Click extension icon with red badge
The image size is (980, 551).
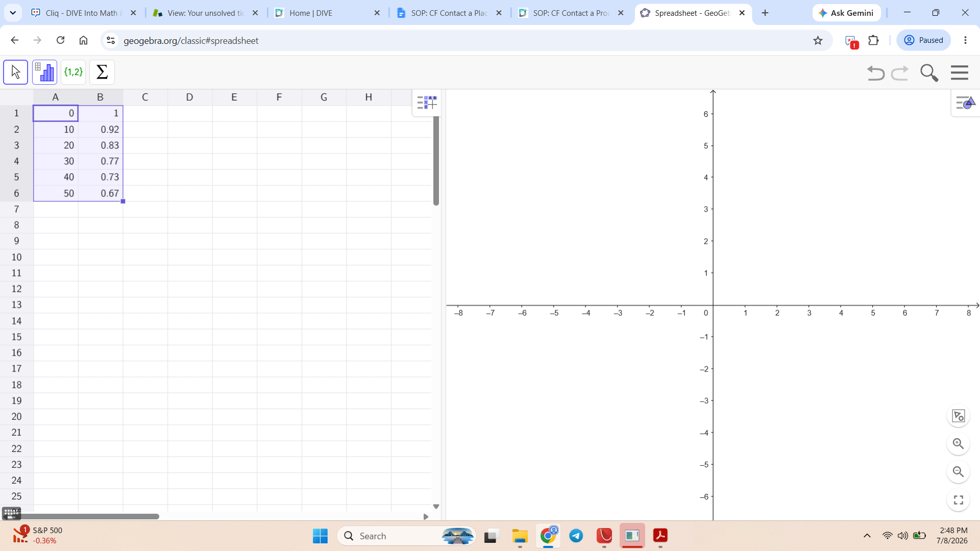tap(851, 41)
